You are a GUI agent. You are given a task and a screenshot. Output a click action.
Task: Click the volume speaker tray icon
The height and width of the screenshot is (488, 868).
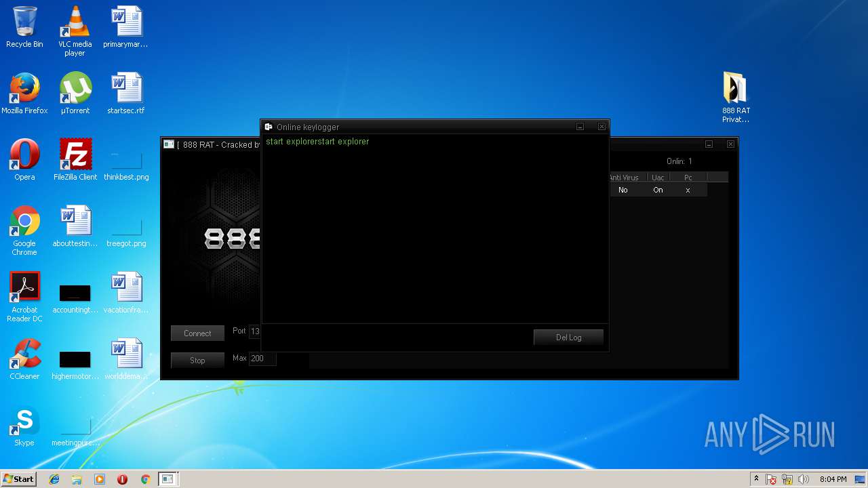(x=804, y=480)
